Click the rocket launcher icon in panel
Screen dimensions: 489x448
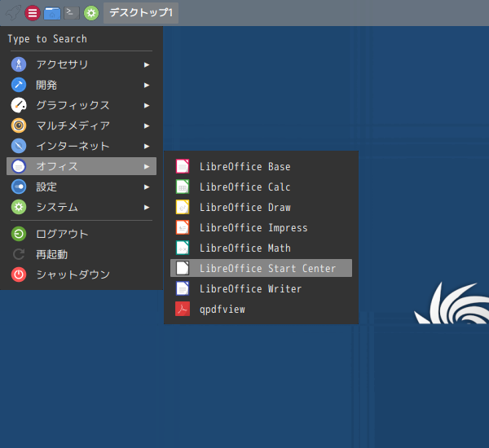tap(13, 13)
